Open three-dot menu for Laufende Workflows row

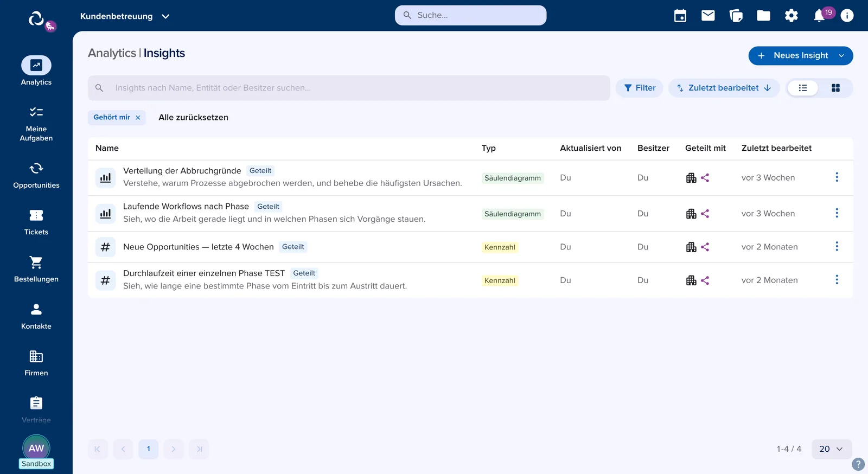point(837,213)
